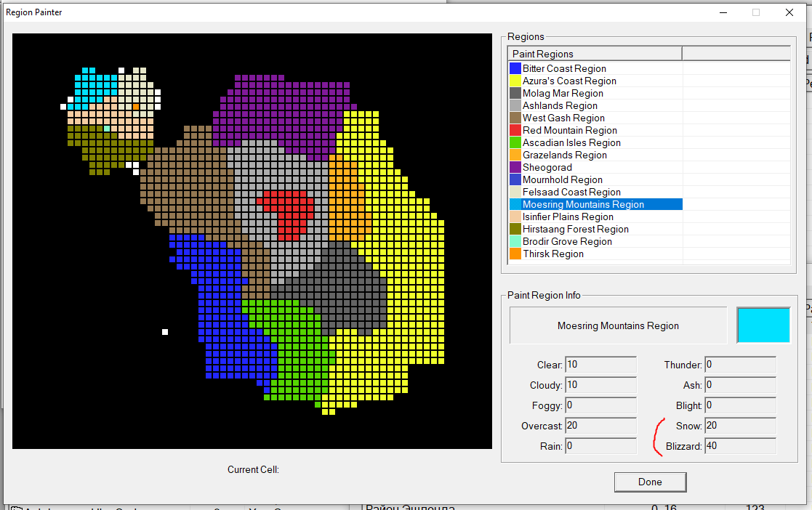Click the Snow weather value field
The height and width of the screenshot is (510, 812).
coord(741,426)
